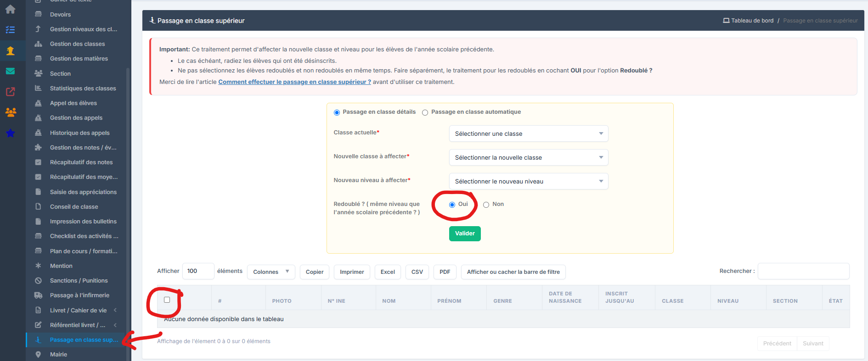This screenshot has height=361, width=868.
Task: Click the Passage à l'infirmerie ambulance icon
Action: pos(39,295)
